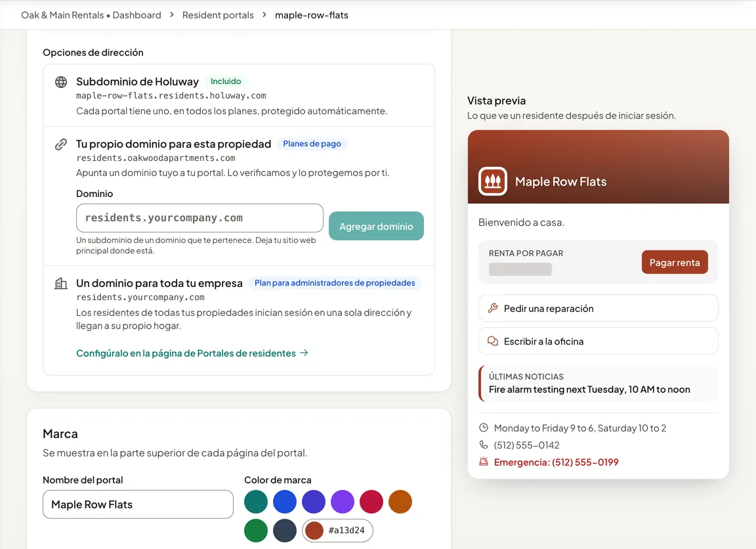Click Bienvenido a casa greeting
Image resolution: width=756 pixels, height=549 pixels.
click(x=521, y=223)
